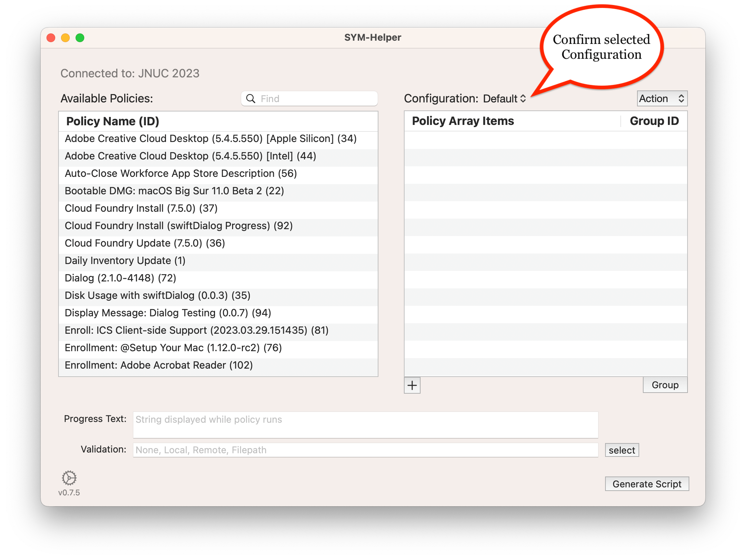Select Bootable DMG macOS Big Sur row
Image resolution: width=746 pixels, height=560 pixels.
pyautogui.click(x=174, y=191)
